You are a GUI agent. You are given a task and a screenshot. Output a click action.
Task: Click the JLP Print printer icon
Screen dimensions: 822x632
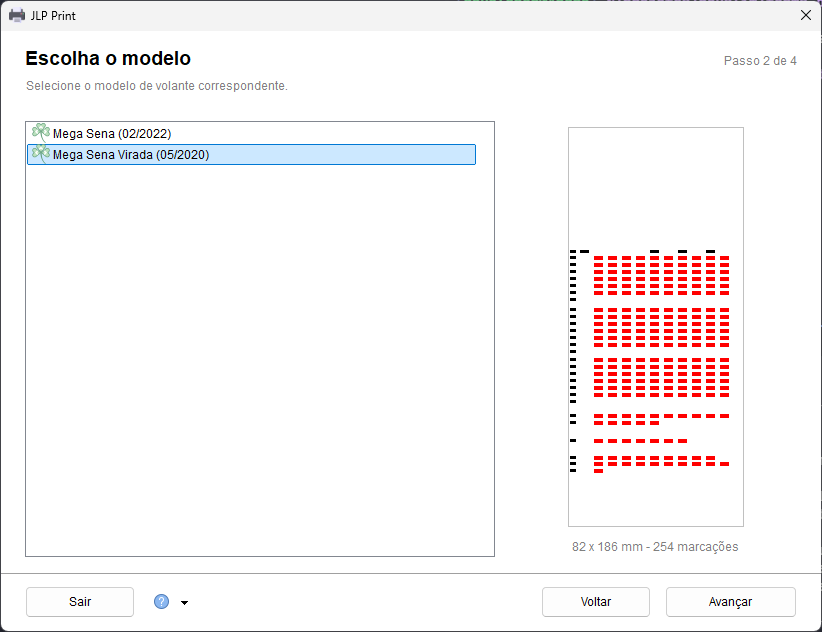(x=17, y=16)
